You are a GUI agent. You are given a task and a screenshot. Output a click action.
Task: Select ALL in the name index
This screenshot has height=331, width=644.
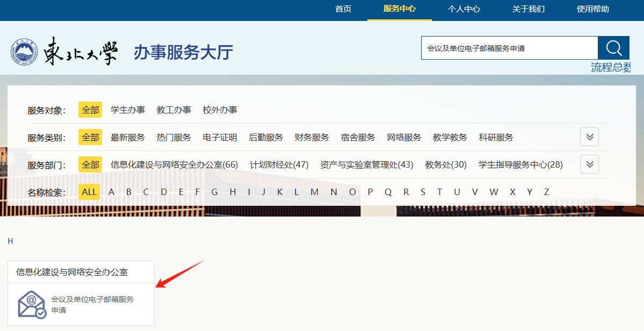[90, 192]
